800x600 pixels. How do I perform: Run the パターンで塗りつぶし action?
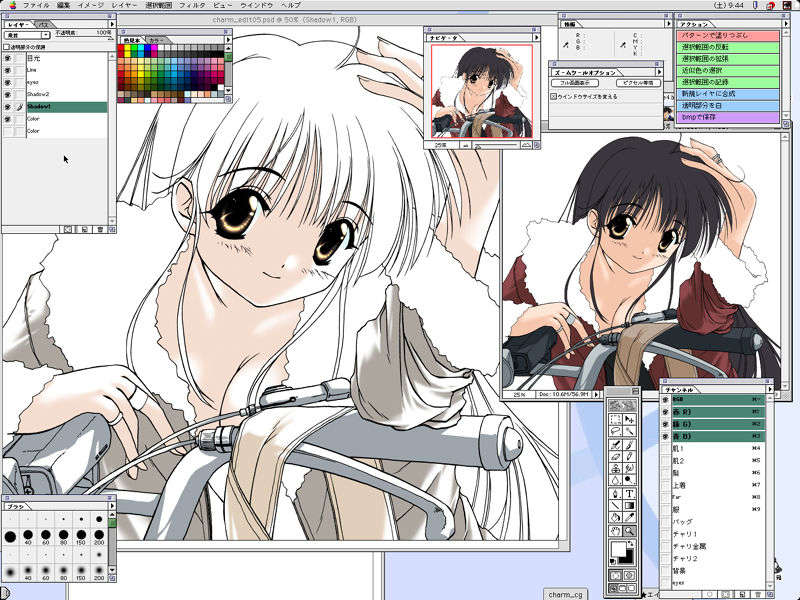728,36
